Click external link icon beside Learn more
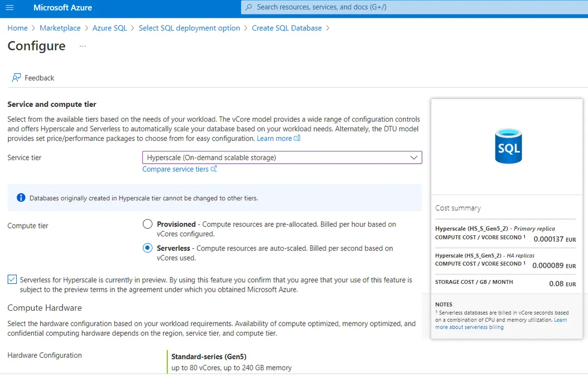This screenshot has height=375, width=588. 297,138
